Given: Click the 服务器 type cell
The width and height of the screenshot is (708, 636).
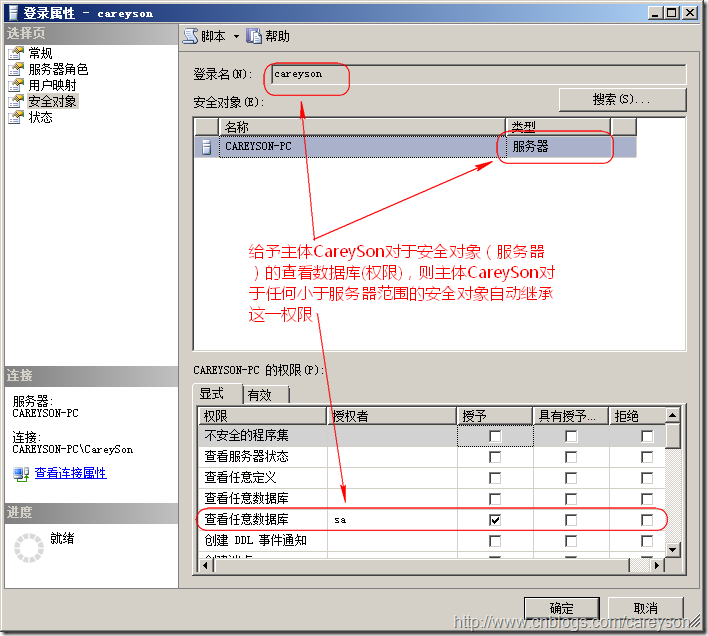Looking at the screenshot, I should point(558,147).
